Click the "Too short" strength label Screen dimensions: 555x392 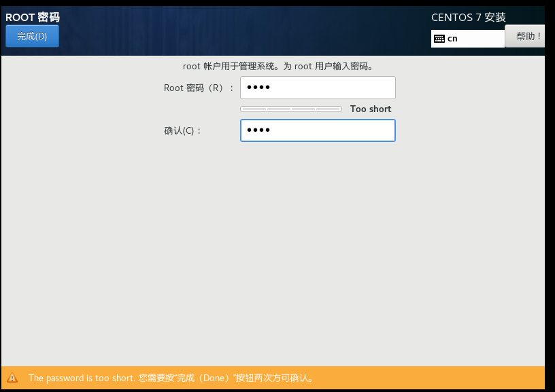[x=371, y=109]
